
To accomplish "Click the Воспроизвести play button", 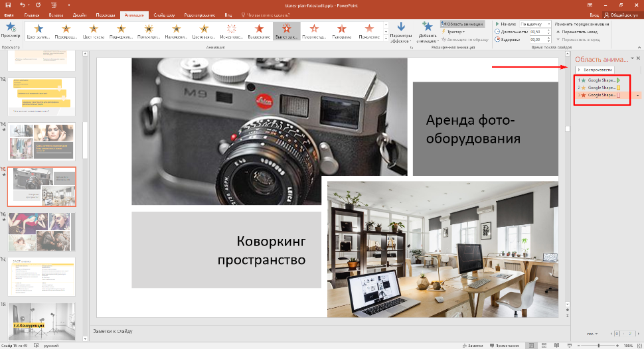I will click(595, 70).
